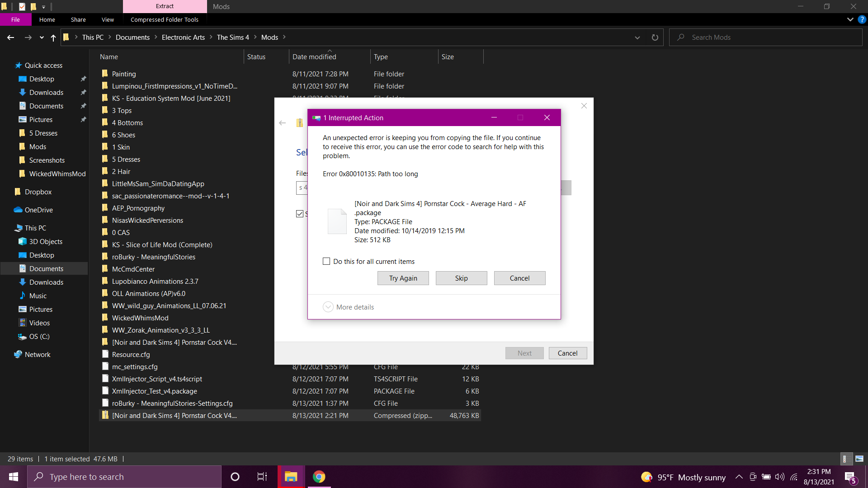Open Cortana circle icon on taskbar
This screenshot has height=488, width=868.
coord(235,477)
